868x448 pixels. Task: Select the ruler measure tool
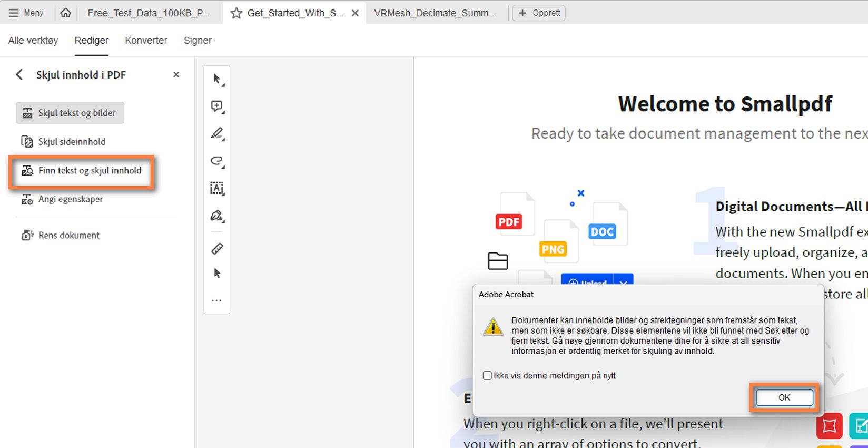(216, 248)
